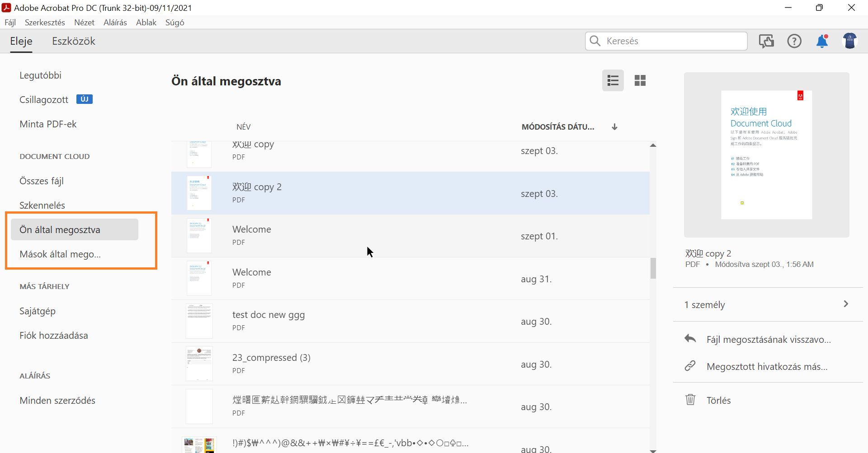
Task: Open Sajátgép storage location
Action: 38,311
